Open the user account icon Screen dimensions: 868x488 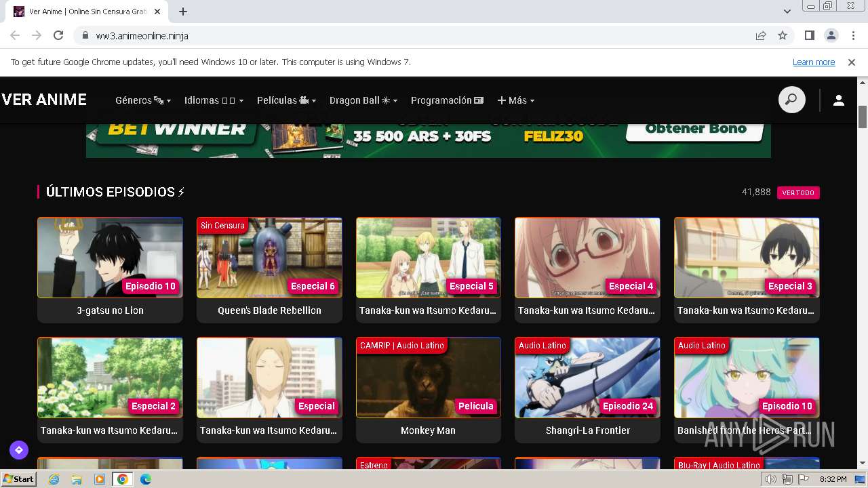coord(839,100)
